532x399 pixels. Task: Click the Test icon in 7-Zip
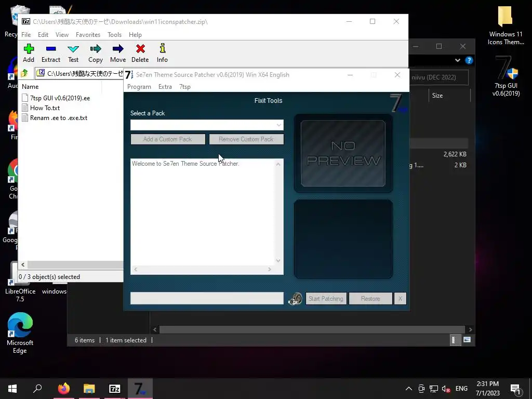coord(73,49)
